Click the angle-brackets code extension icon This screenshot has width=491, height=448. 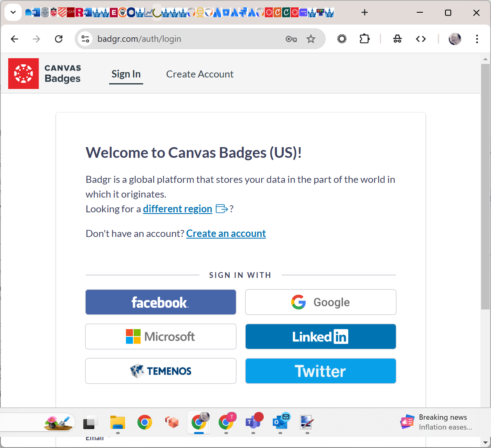[420, 39]
